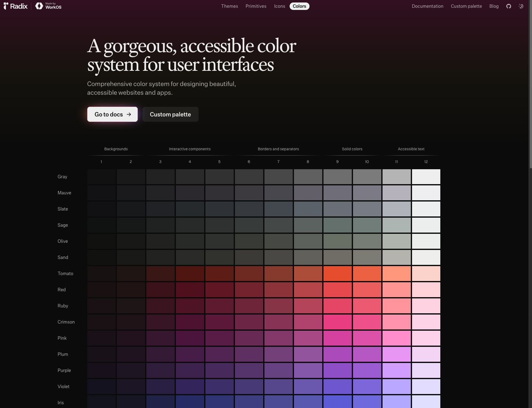The width and height of the screenshot is (532, 408).
Task: Click the Custom palette hero button
Action: click(x=170, y=114)
